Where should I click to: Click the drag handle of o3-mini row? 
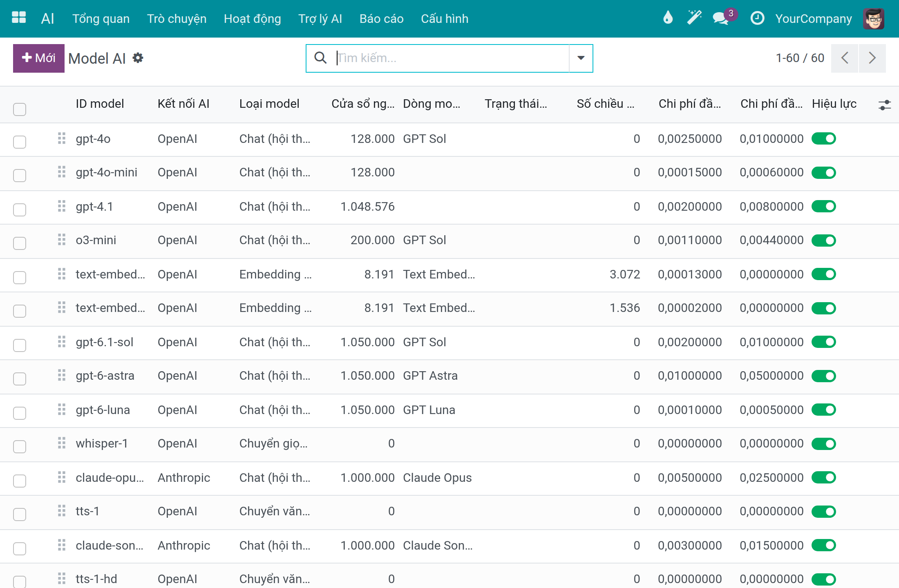click(62, 240)
